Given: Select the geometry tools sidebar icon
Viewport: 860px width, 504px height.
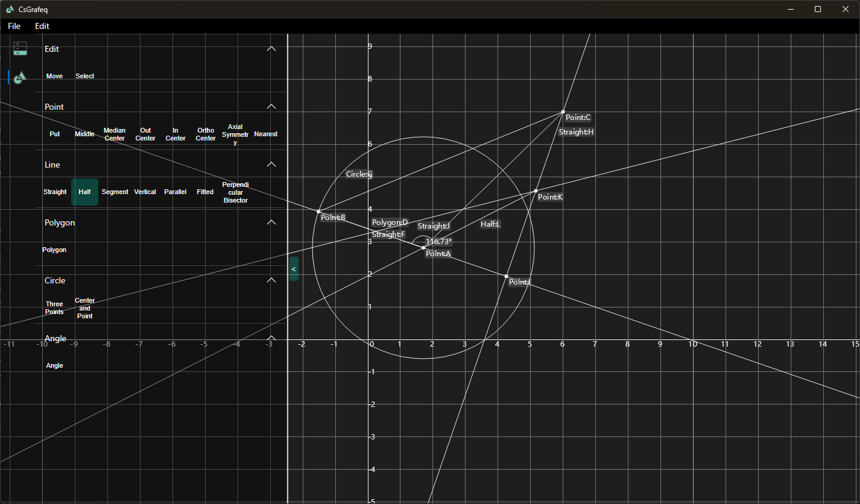Looking at the screenshot, I should pos(20,77).
